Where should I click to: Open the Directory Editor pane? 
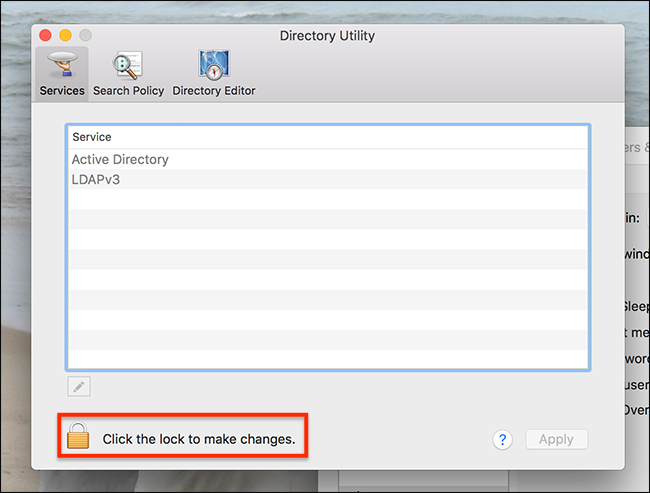tap(214, 74)
